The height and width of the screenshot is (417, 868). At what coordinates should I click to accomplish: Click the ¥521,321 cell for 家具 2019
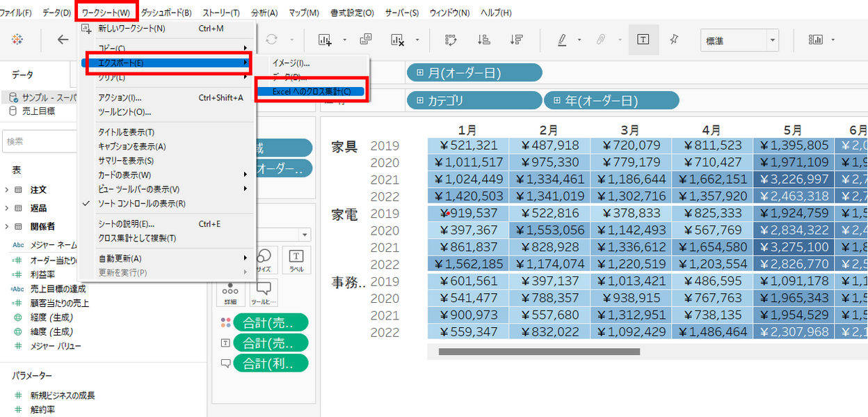(x=468, y=145)
